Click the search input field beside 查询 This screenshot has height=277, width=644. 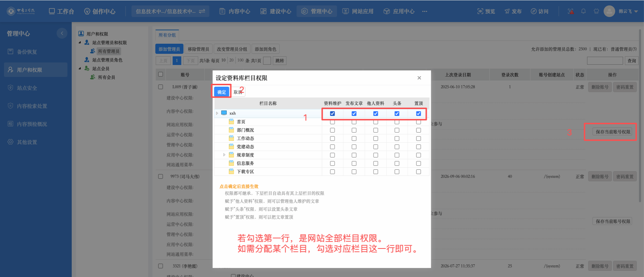(x=605, y=61)
